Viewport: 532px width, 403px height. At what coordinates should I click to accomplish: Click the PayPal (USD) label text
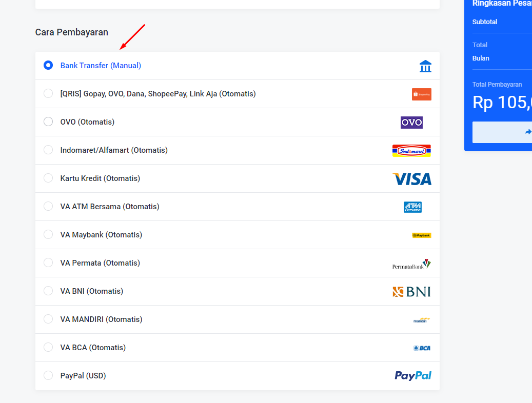point(83,376)
